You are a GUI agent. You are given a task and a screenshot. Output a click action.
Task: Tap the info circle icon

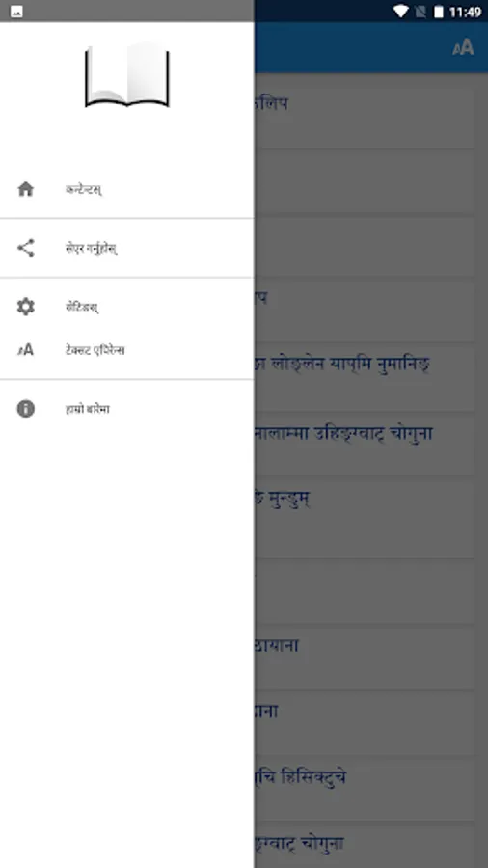pos(25,409)
